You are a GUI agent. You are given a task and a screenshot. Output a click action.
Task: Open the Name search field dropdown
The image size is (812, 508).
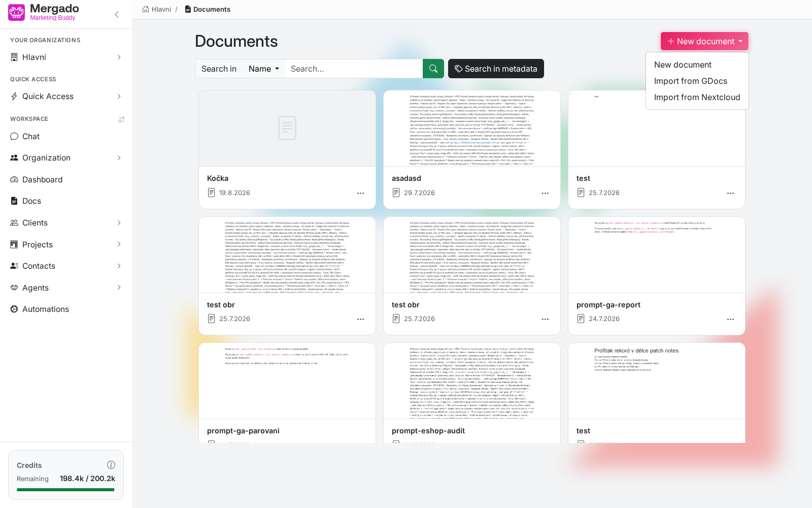(x=264, y=69)
